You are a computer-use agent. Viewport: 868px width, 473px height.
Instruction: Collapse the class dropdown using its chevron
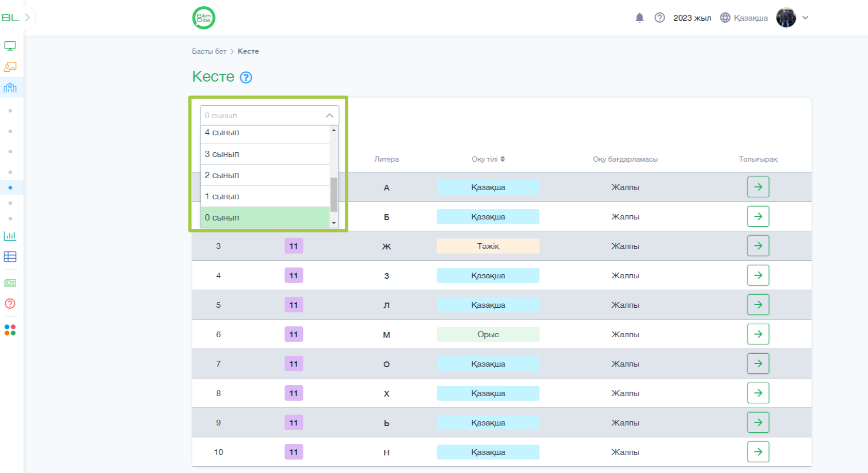(329, 116)
